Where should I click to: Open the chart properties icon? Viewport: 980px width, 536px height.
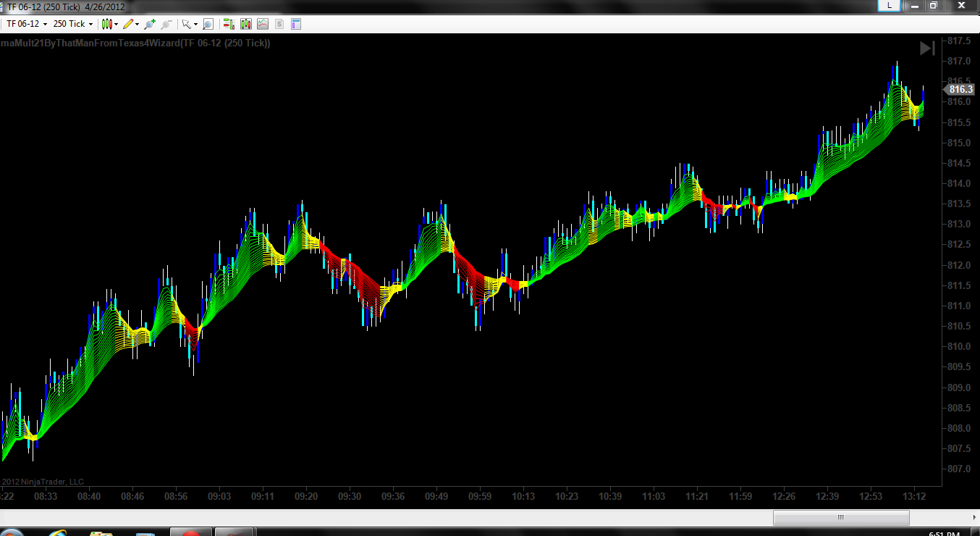pyautogui.click(x=295, y=24)
